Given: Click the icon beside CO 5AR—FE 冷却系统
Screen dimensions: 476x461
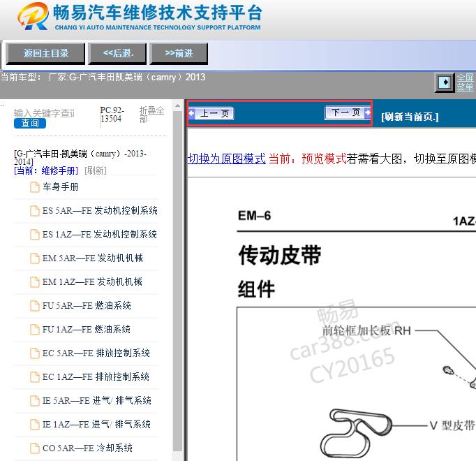Looking at the screenshot, I should [35, 448].
